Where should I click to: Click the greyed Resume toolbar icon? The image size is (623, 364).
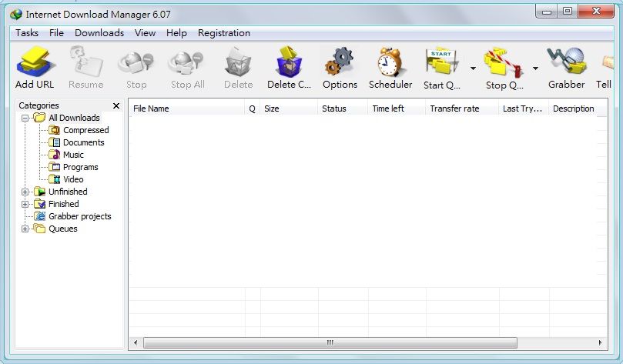click(85, 62)
